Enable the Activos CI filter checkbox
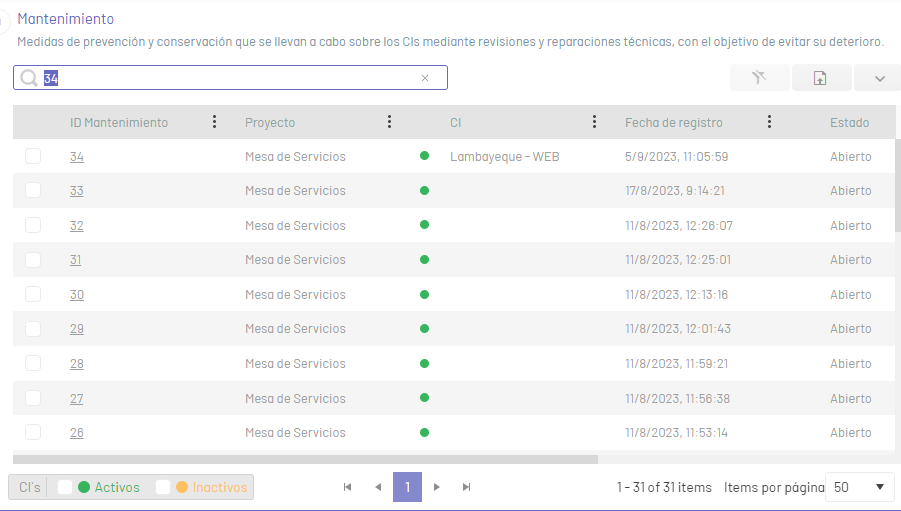The image size is (901, 511). coord(65,487)
